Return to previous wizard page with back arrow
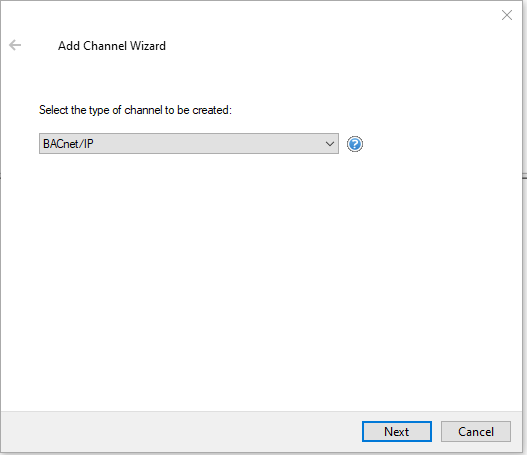Screen dimensions: 527x455 [15, 45]
